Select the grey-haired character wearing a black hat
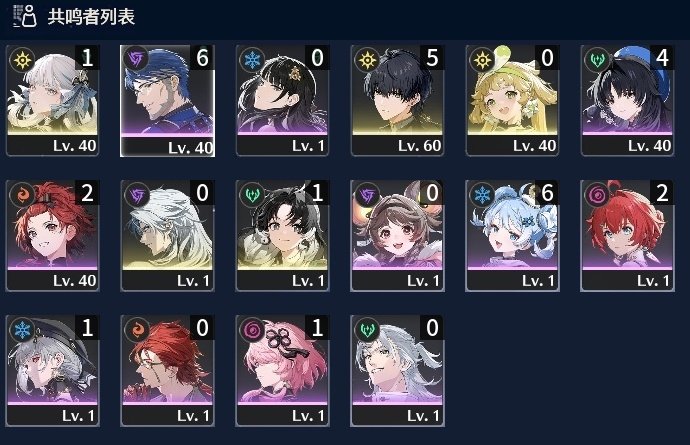The height and width of the screenshot is (445, 690). [x=52, y=371]
